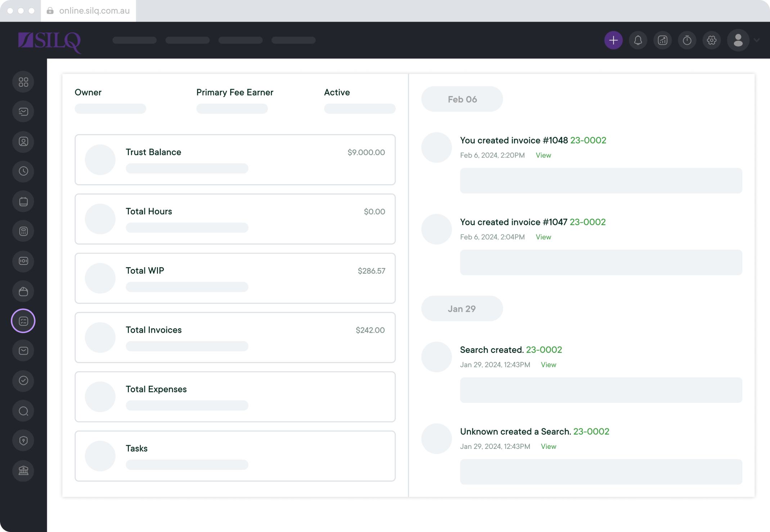This screenshot has width=770, height=532.
Task: Open the notifications bell
Action: 638,40
